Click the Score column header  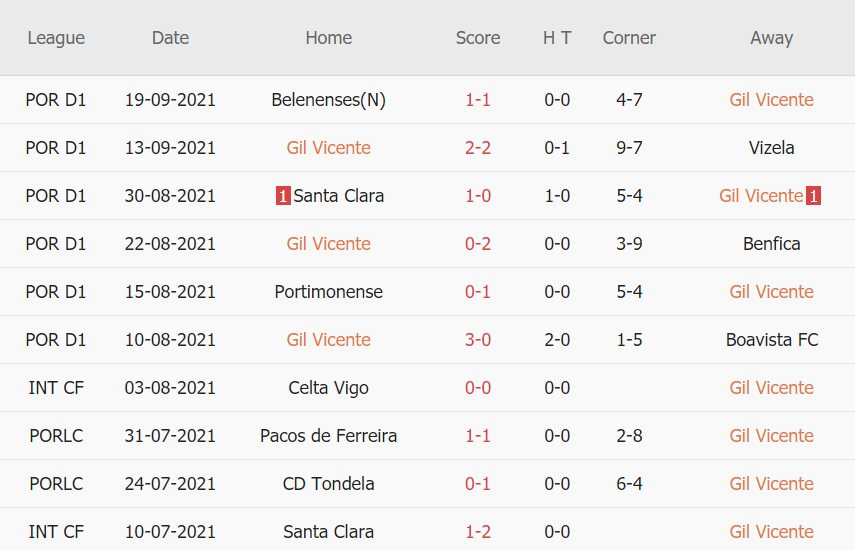[478, 38]
